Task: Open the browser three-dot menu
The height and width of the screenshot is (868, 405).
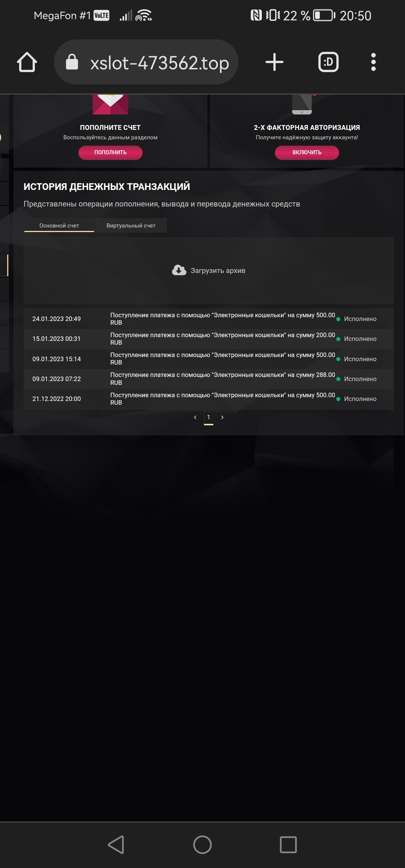Action: (x=373, y=62)
